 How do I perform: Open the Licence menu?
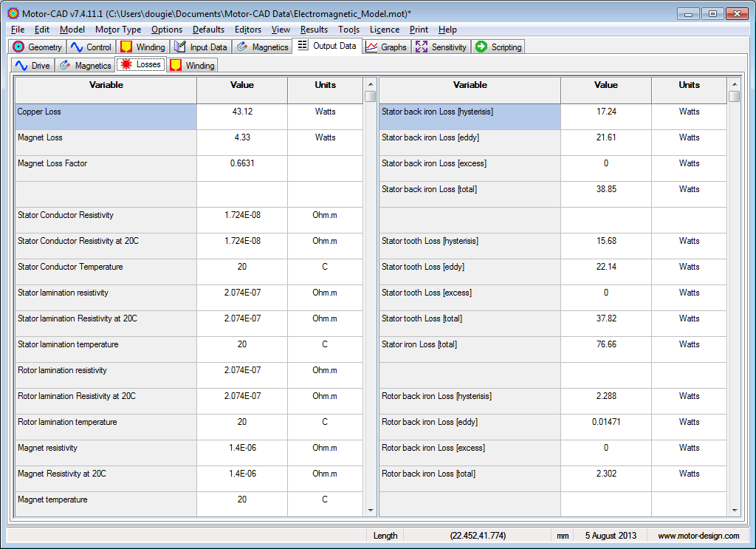[384, 30]
